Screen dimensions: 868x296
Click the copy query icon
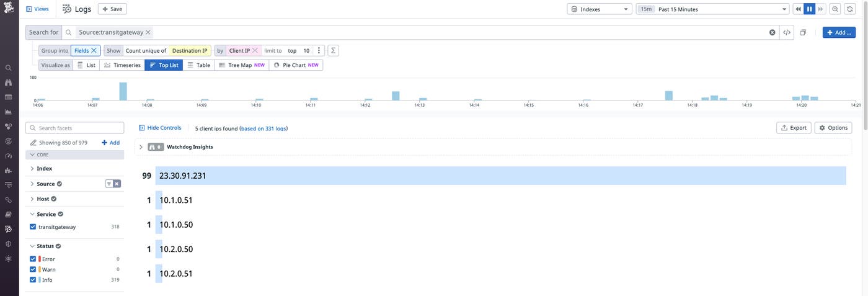(x=803, y=32)
